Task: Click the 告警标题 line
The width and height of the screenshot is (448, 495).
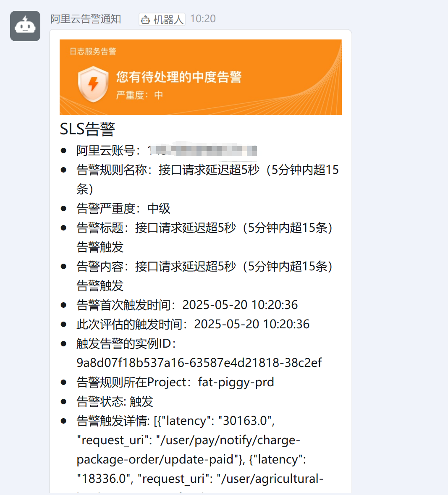Action: pos(204,237)
